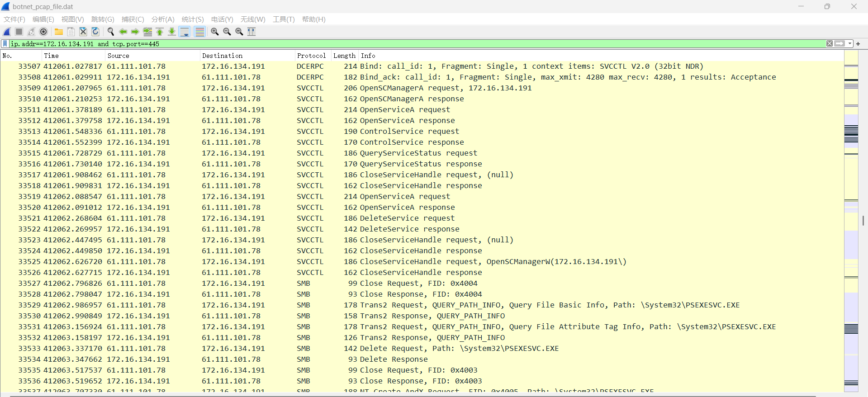Select packet 33508 Bind_ack row
Viewport: 868px width, 397px height.
[422, 77]
